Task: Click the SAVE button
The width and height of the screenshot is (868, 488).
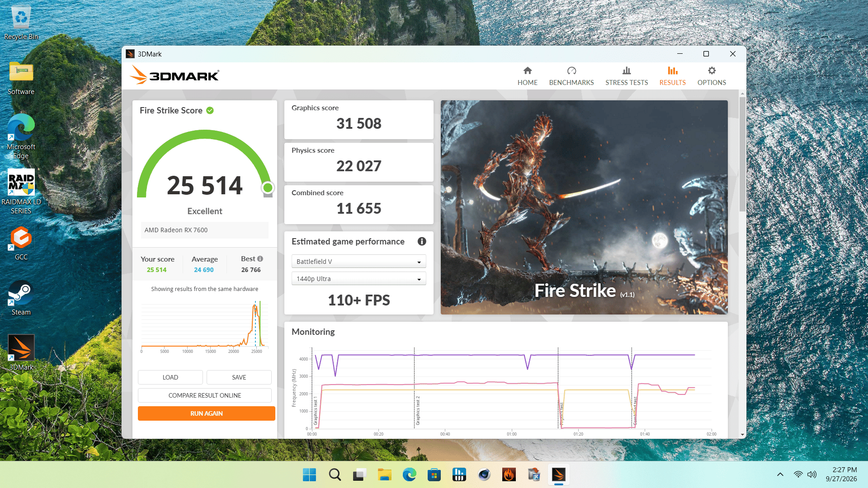Action: click(x=239, y=377)
